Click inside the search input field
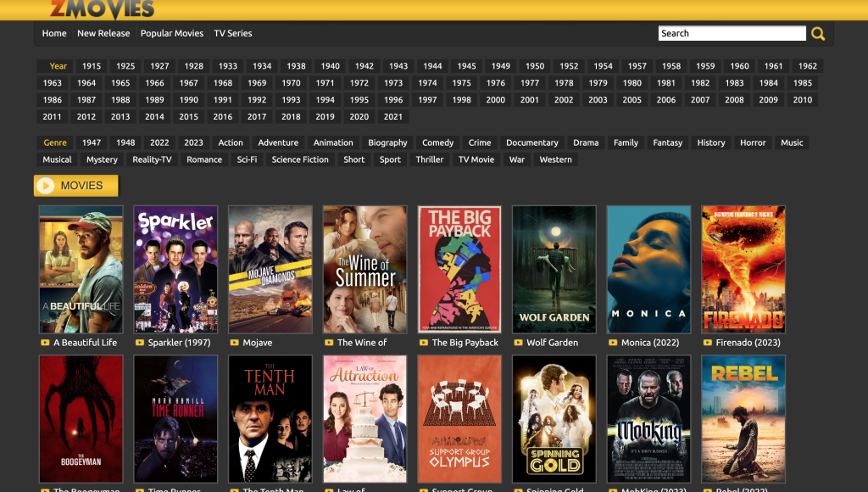The height and width of the screenshot is (492, 868). tap(729, 33)
